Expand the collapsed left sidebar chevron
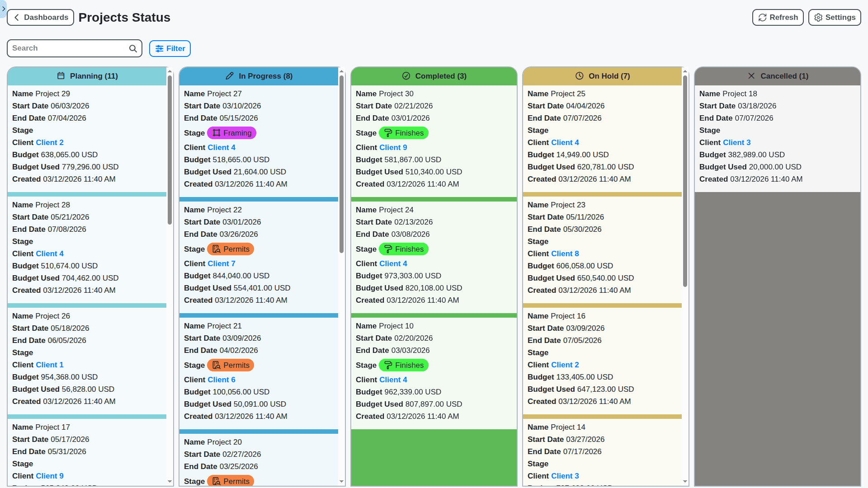This screenshot has height=488, width=868. 3,9
